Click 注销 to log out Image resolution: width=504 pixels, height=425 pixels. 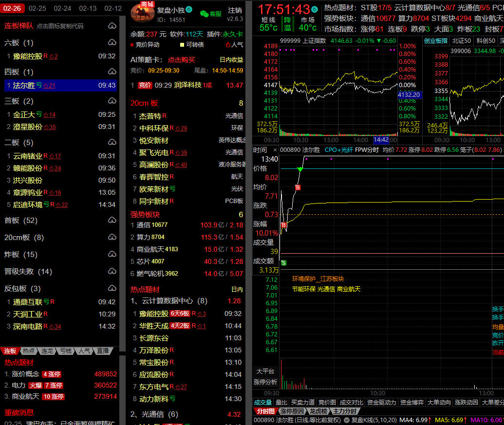pos(235,10)
